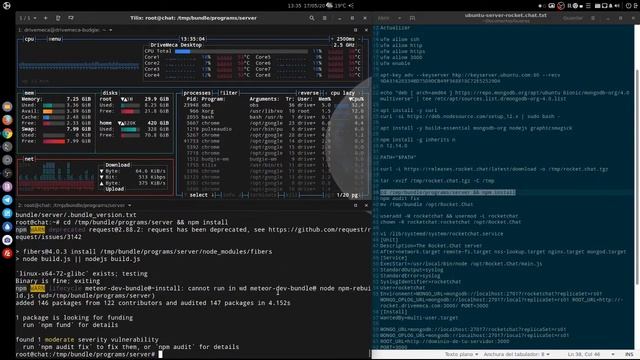Click the terminal command prompt input

tap(160, 354)
